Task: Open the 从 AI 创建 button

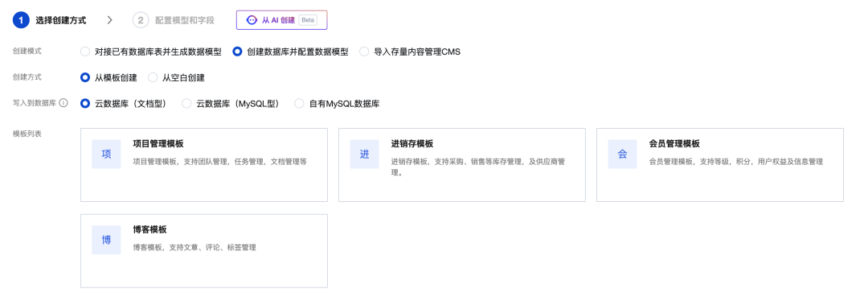Action: [x=282, y=20]
